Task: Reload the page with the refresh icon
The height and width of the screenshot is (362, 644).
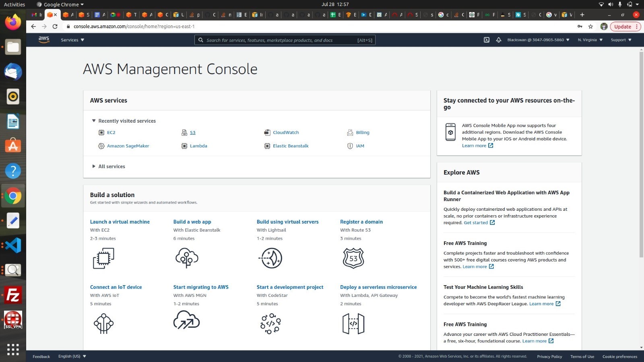Action: click(x=55, y=27)
